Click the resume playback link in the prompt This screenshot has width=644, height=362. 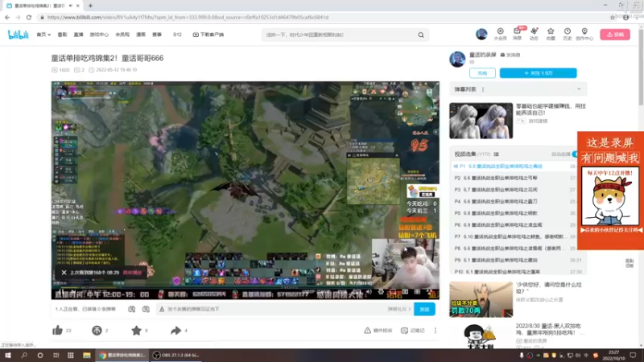[132, 273]
